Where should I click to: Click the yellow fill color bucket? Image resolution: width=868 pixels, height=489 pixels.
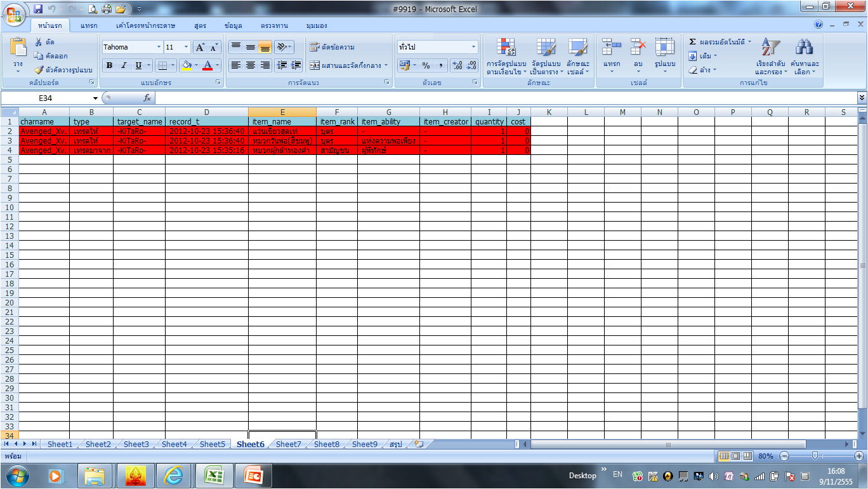tap(186, 65)
